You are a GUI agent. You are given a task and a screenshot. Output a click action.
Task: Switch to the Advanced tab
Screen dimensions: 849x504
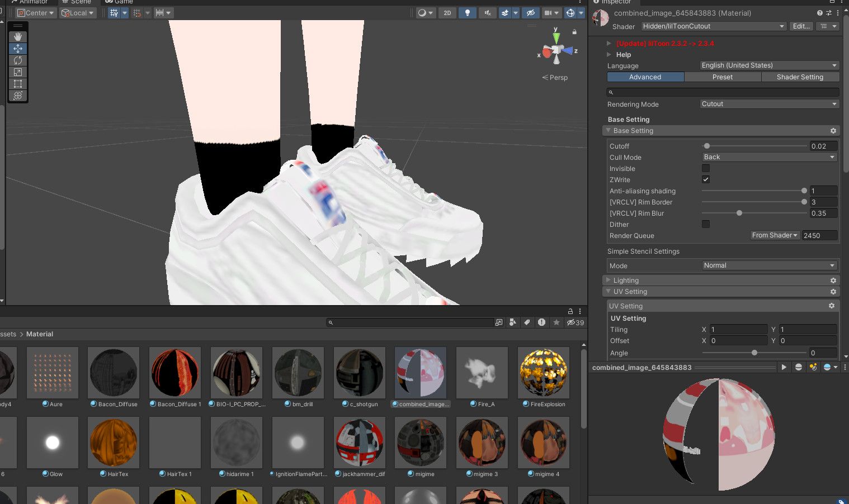(645, 77)
